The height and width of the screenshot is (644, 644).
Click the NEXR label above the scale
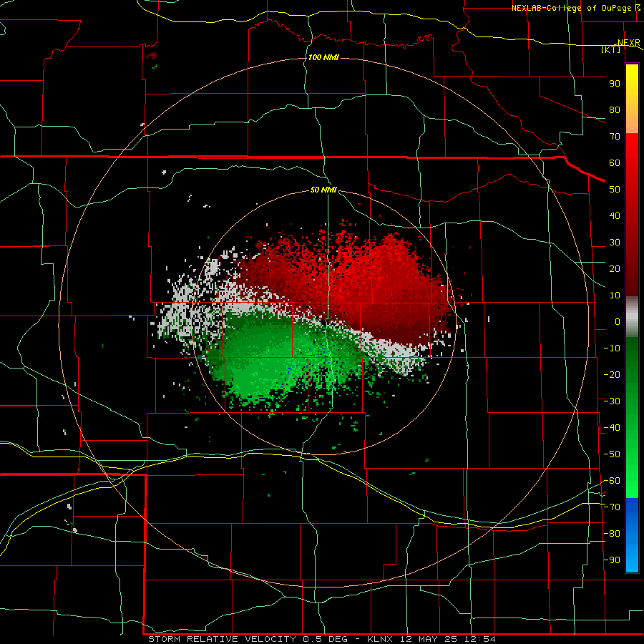628,43
